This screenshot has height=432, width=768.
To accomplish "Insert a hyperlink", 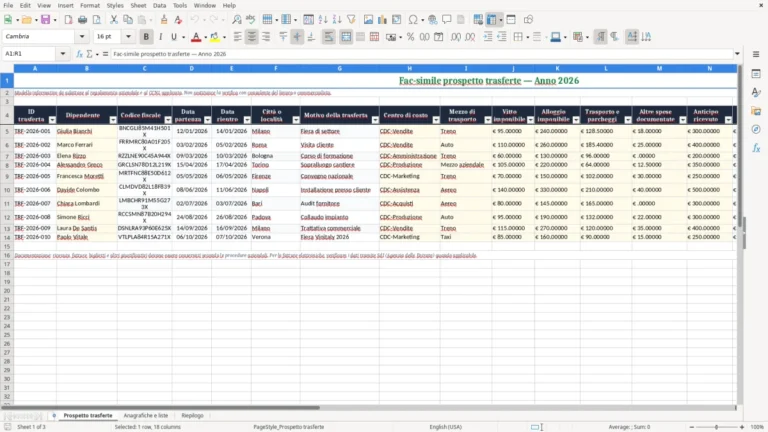I will (432, 20).
